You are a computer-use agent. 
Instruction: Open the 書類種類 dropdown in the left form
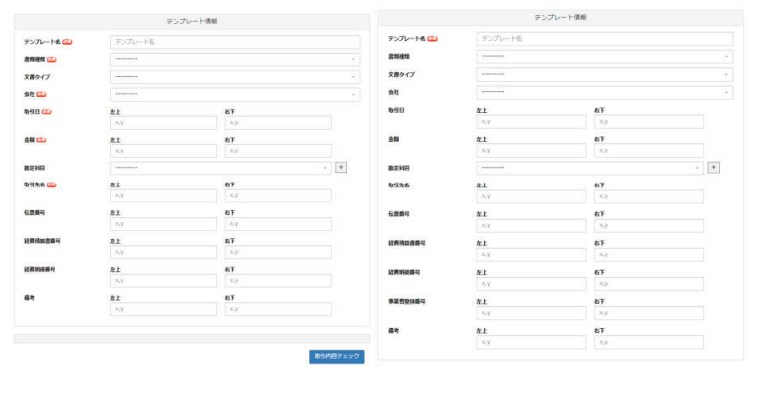pyautogui.click(x=235, y=60)
